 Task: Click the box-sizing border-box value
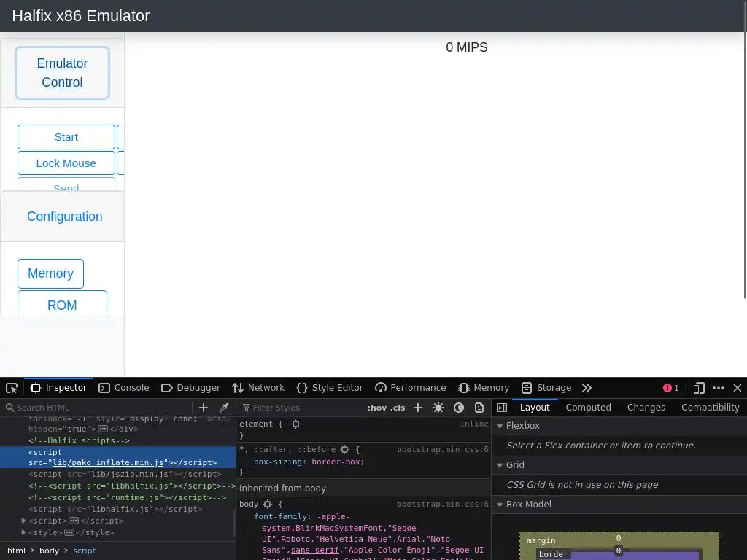coord(338,462)
